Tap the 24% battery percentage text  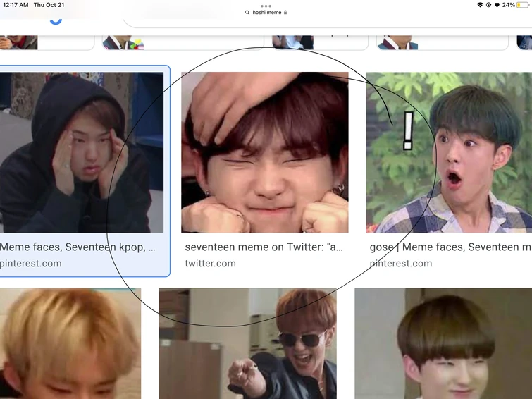click(x=509, y=5)
